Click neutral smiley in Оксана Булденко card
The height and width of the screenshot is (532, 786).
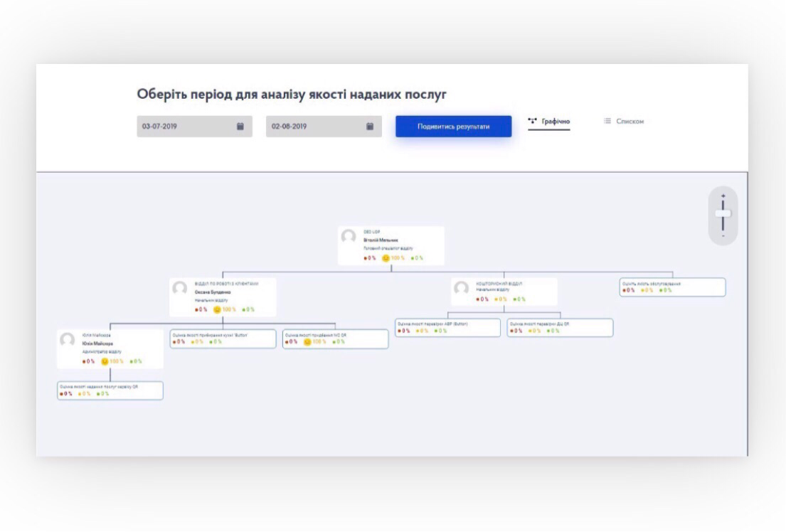click(x=217, y=310)
